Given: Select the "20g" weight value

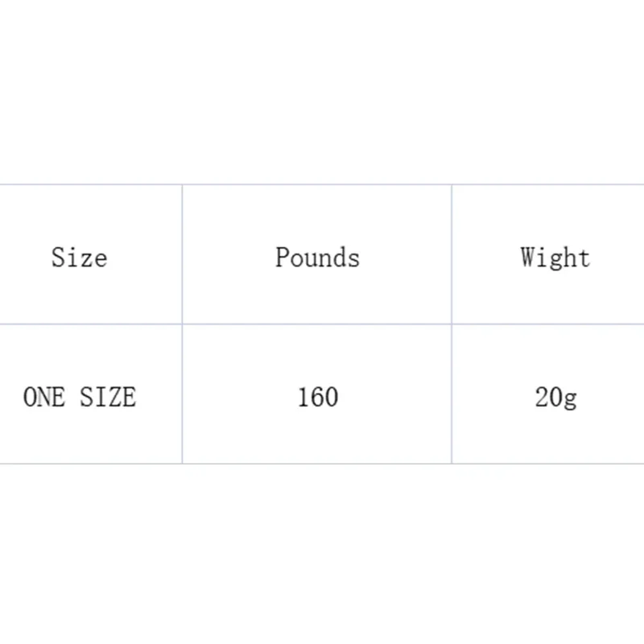Looking at the screenshot, I should (x=555, y=397).
